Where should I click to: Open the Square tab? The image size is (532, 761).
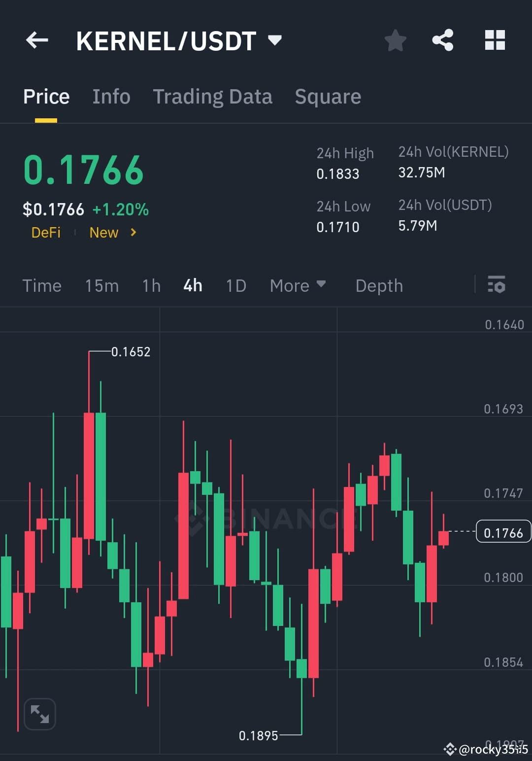(x=328, y=96)
